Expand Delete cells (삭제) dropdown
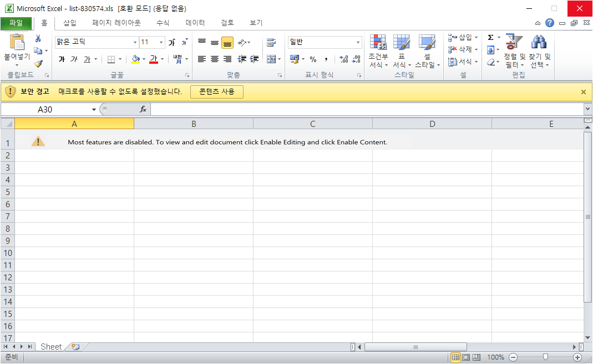The width and height of the screenshot is (593, 364). pyautogui.click(x=476, y=49)
